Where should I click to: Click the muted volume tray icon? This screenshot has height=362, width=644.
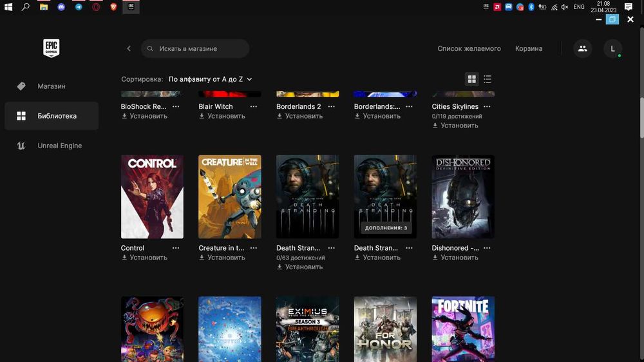tap(565, 6)
